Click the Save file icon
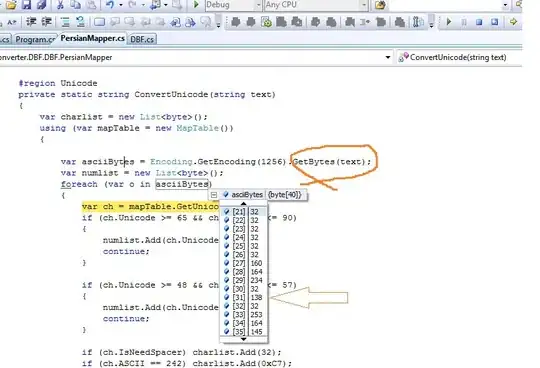This screenshot has height=368, width=540. pos(26,5)
